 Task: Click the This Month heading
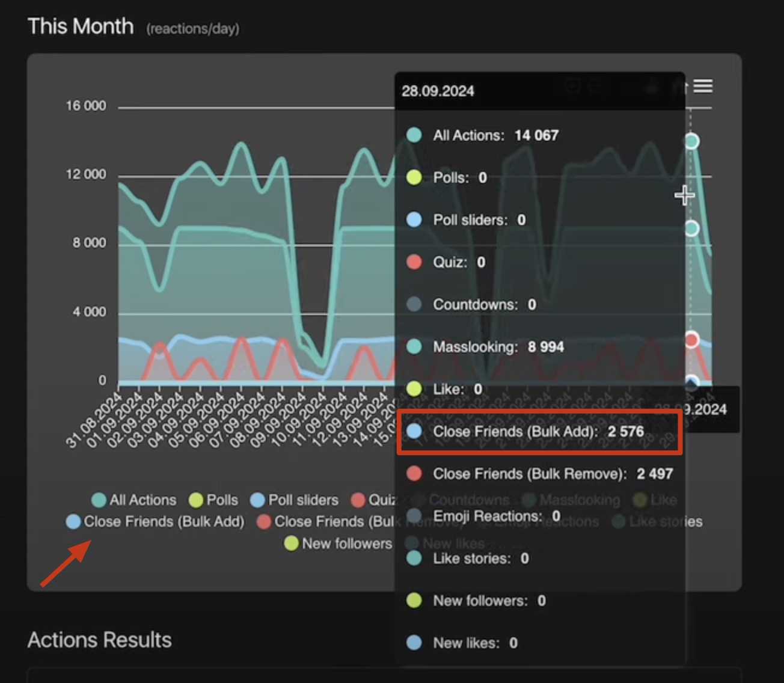(81, 26)
